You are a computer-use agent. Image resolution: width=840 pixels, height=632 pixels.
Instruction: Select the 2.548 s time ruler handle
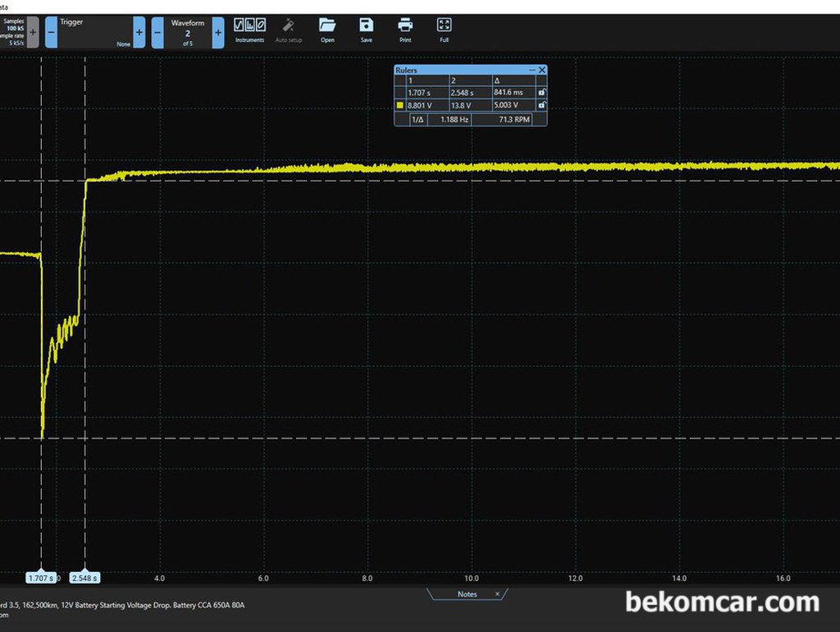(x=84, y=578)
